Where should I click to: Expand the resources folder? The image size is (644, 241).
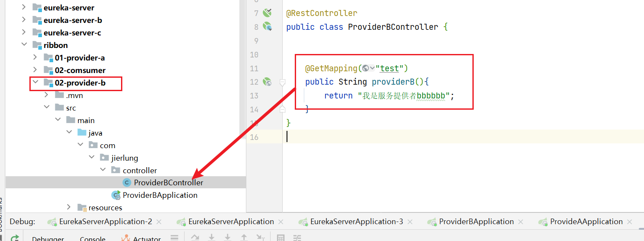point(69,207)
